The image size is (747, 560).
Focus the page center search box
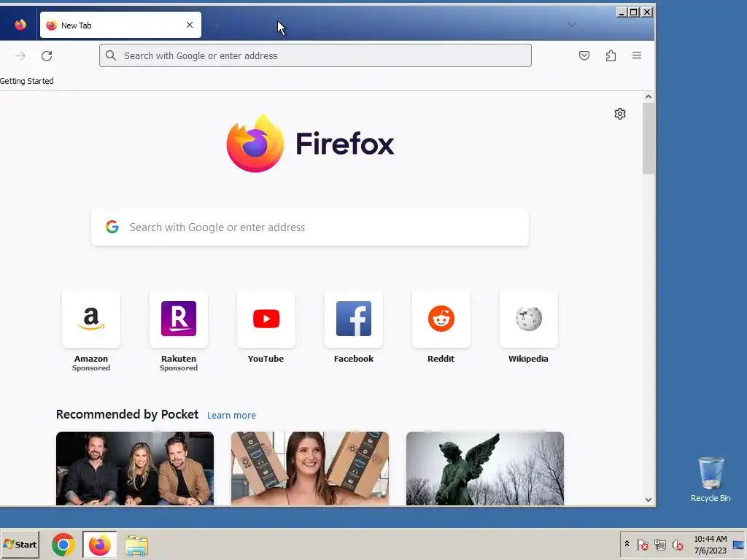[x=309, y=227]
